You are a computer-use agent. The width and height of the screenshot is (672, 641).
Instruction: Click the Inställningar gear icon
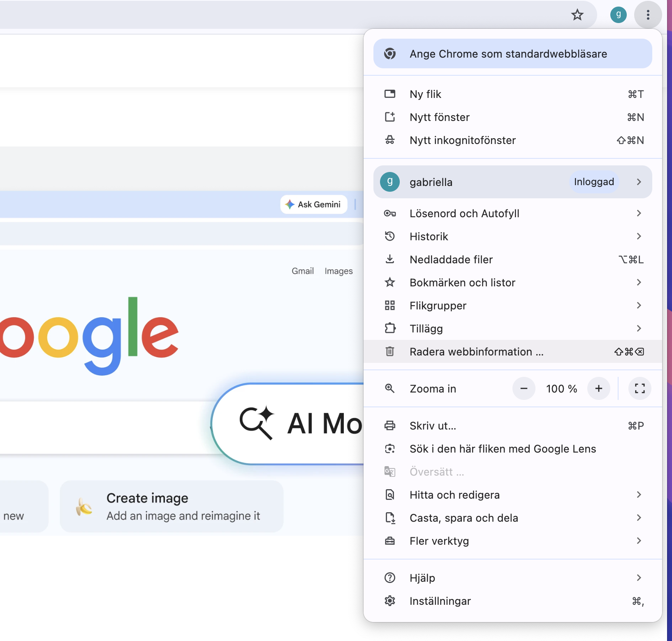pyautogui.click(x=390, y=601)
